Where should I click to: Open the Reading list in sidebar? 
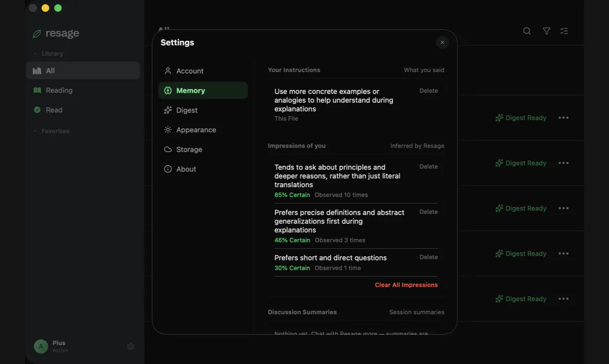[83, 91]
